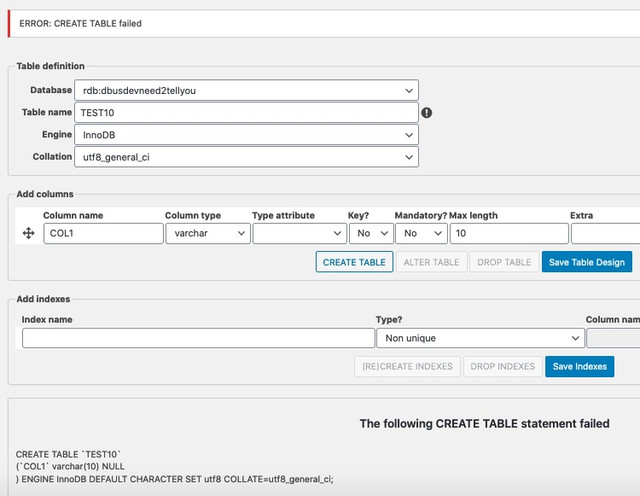This screenshot has width=640, height=496.
Task: Click the 'Mandatory?' column header
Action: tap(421, 216)
